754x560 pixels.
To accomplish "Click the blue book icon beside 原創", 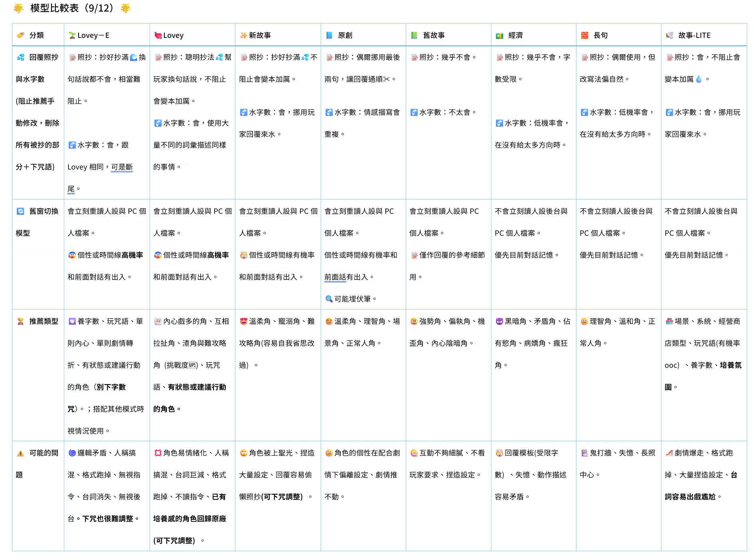I will tap(329, 35).
